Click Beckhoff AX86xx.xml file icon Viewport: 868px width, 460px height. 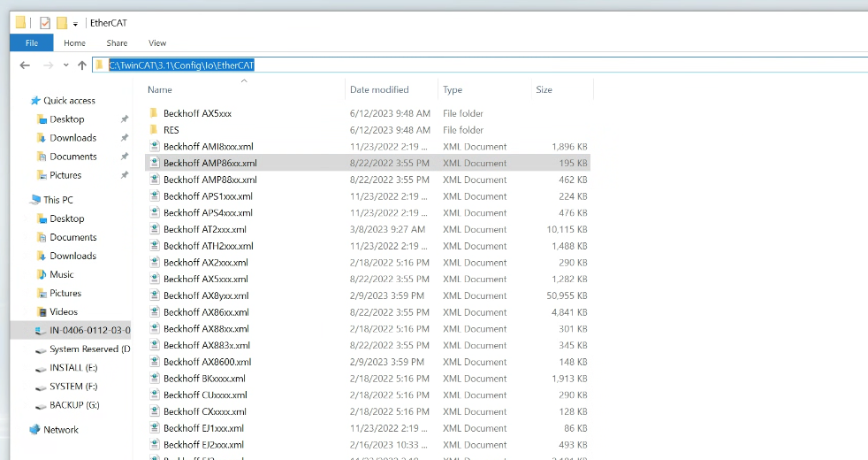155,312
